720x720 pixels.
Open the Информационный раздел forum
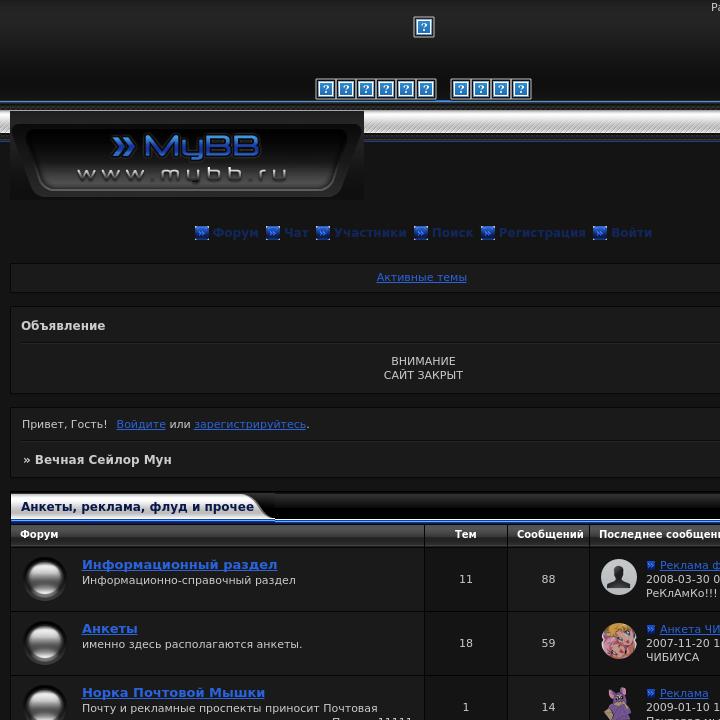(180, 564)
